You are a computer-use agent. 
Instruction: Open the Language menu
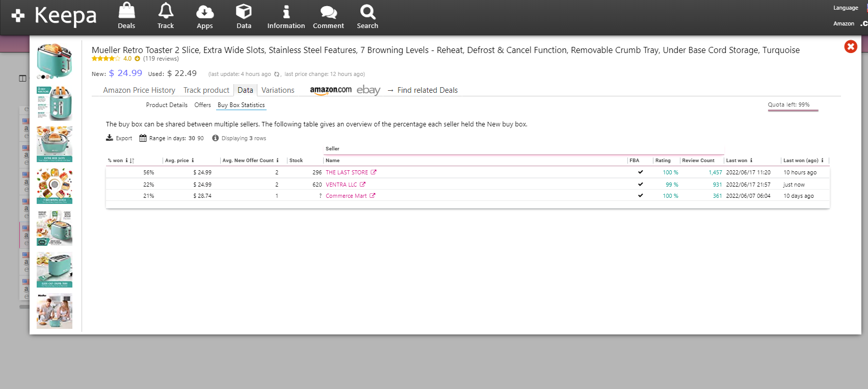click(846, 8)
